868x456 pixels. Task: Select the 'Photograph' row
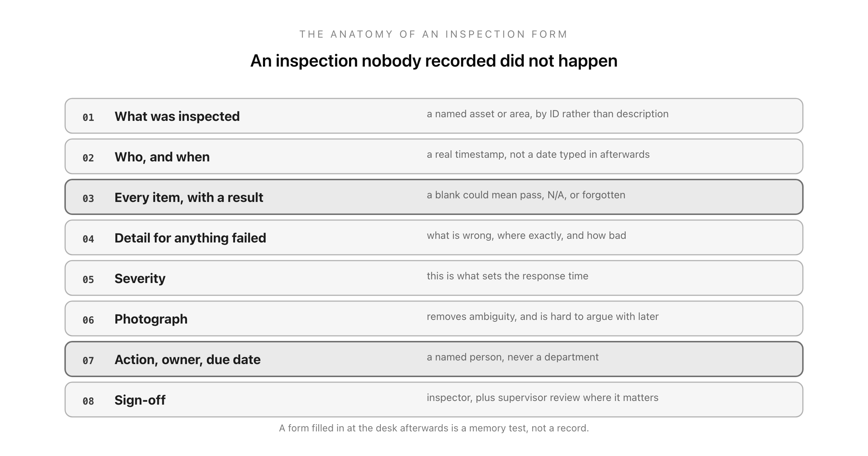click(434, 318)
